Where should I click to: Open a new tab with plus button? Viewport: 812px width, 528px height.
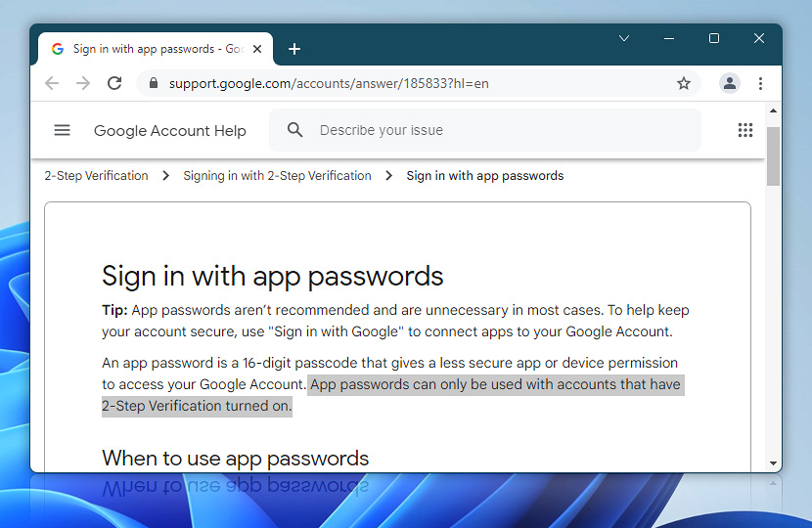[x=294, y=49]
